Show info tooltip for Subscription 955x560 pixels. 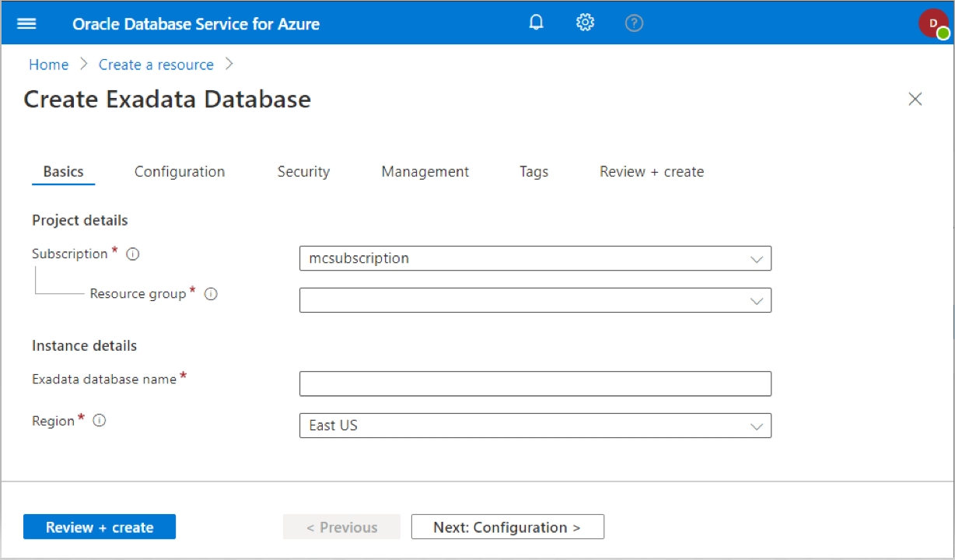click(133, 254)
